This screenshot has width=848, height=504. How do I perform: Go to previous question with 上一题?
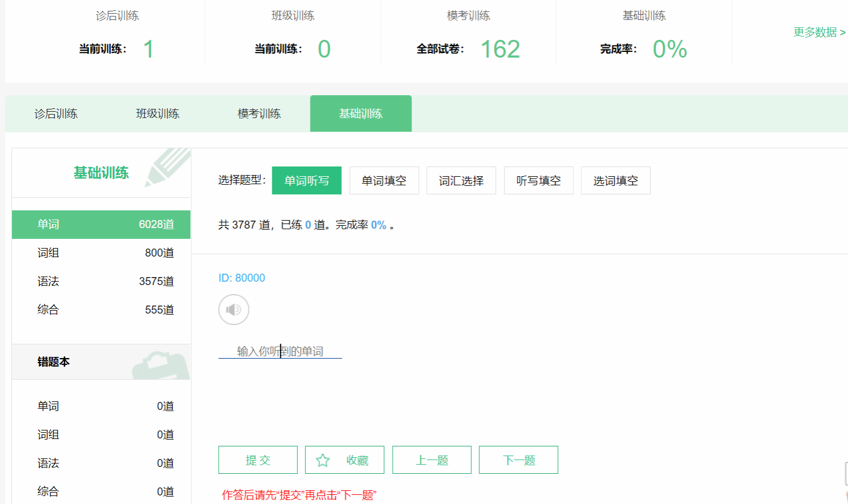tap(431, 460)
